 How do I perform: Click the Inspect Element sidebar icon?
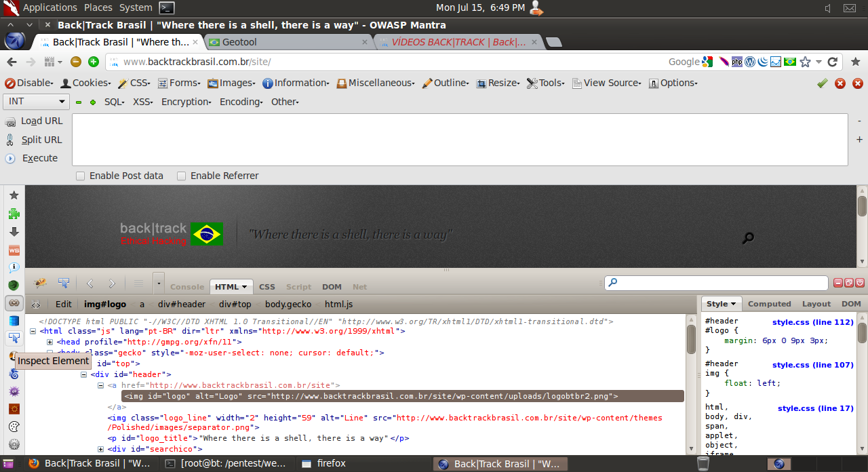[14, 338]
